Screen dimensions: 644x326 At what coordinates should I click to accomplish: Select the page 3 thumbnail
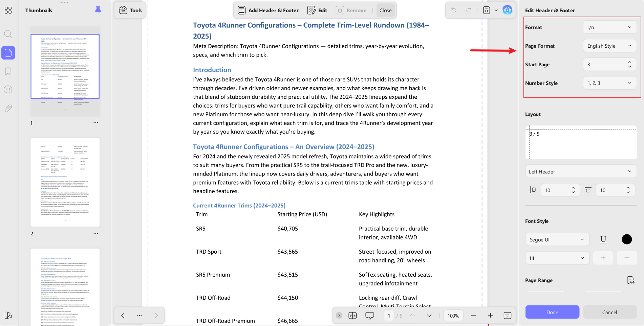pos(65,287)
